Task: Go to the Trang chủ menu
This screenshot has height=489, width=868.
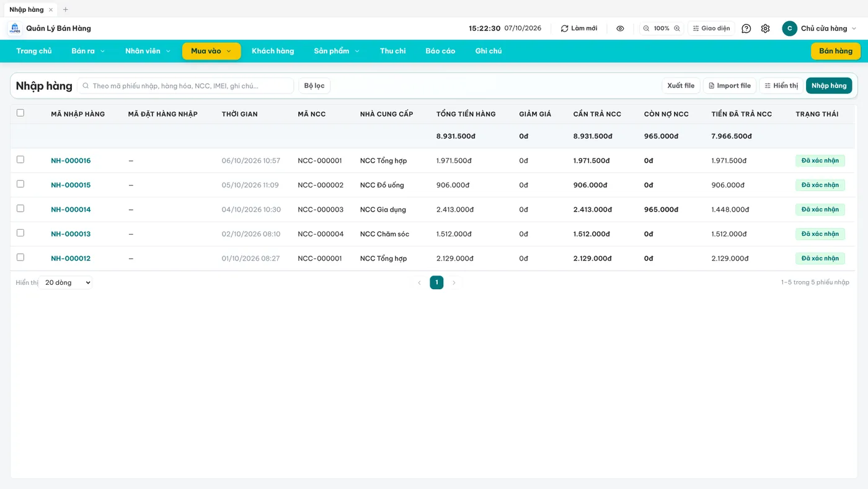Action: tap(34, 51)
